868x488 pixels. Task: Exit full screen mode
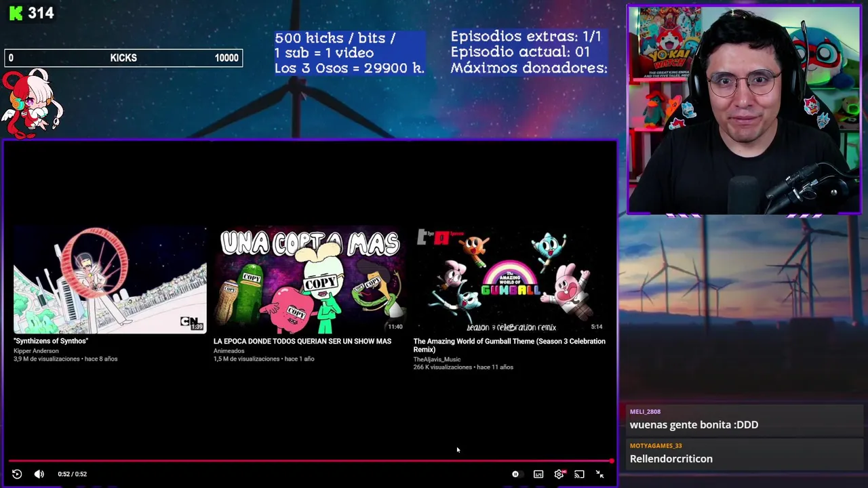[x=600, y=474]
